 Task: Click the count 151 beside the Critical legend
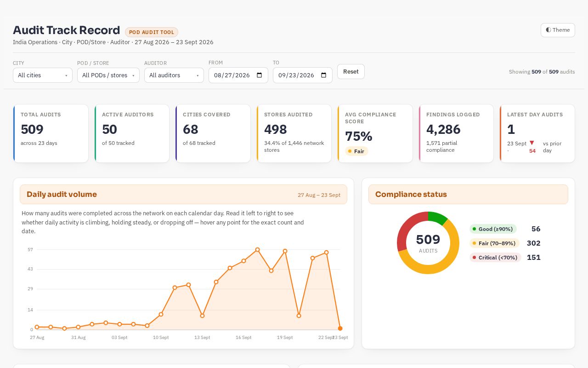(534, 258)
